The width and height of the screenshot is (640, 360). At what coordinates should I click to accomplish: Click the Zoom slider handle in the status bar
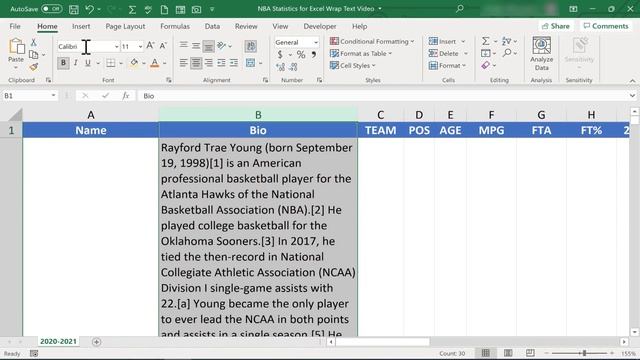(584, 353)
